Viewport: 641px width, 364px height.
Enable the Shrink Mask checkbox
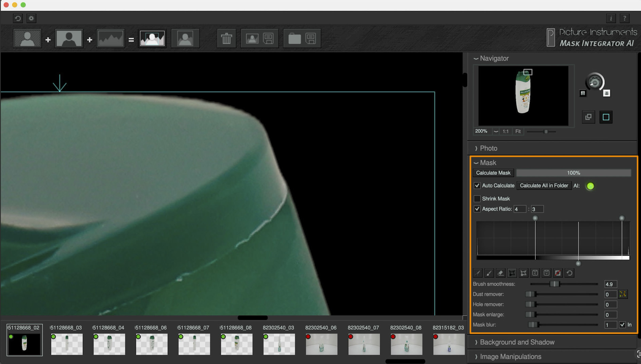point(477,199)
